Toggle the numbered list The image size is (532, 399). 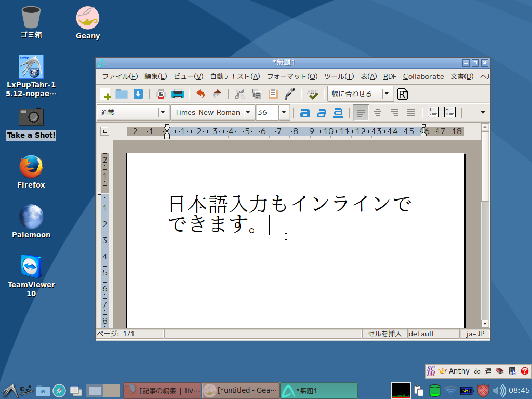click(x=433, y=112)
